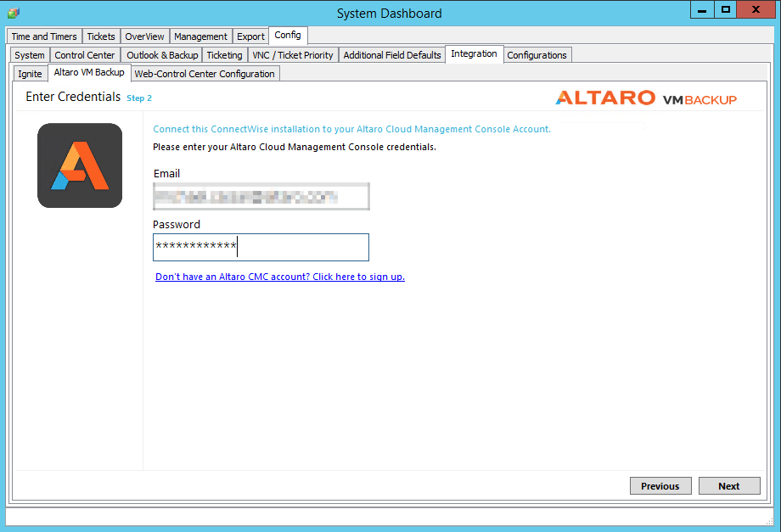The width and height of the screenshot is (781, 532).
Task: Click the window resize grip corner
Action: click(769, 521)
